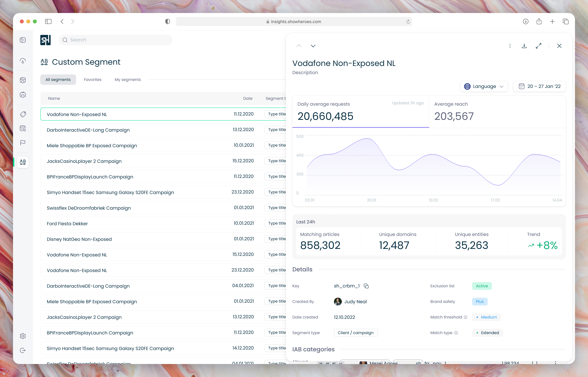
Task: Collapse the app sidebar panel icon
Action: pos(23,40)
